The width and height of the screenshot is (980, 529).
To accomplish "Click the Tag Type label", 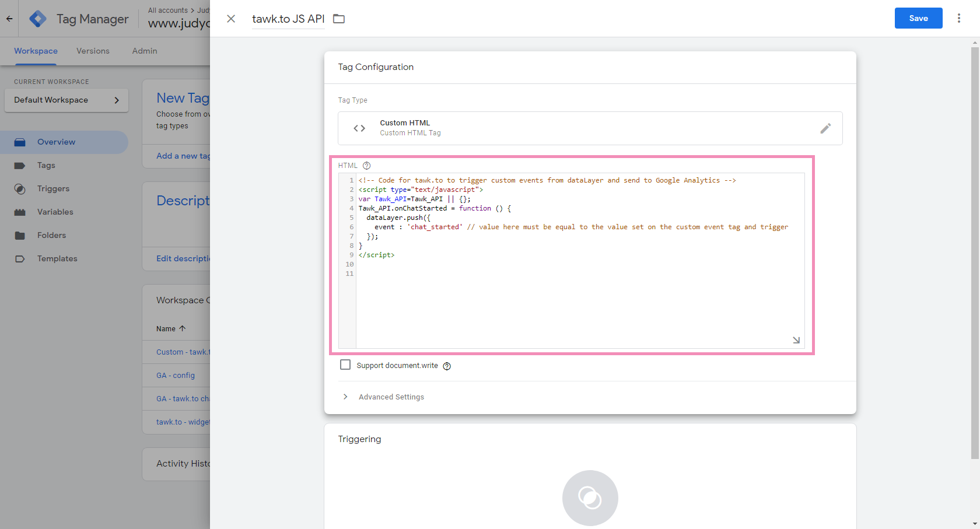I will 353,100.
